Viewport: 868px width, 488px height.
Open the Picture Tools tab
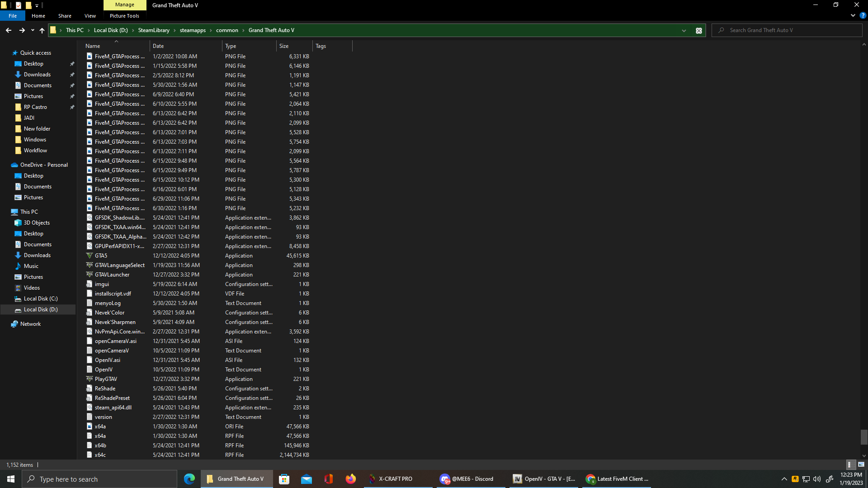[124, 16]
